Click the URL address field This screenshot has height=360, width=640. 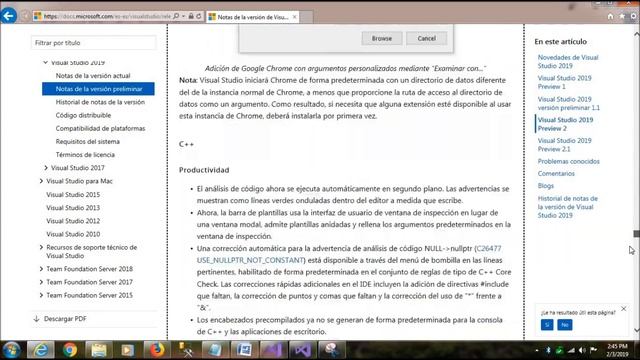107,16
